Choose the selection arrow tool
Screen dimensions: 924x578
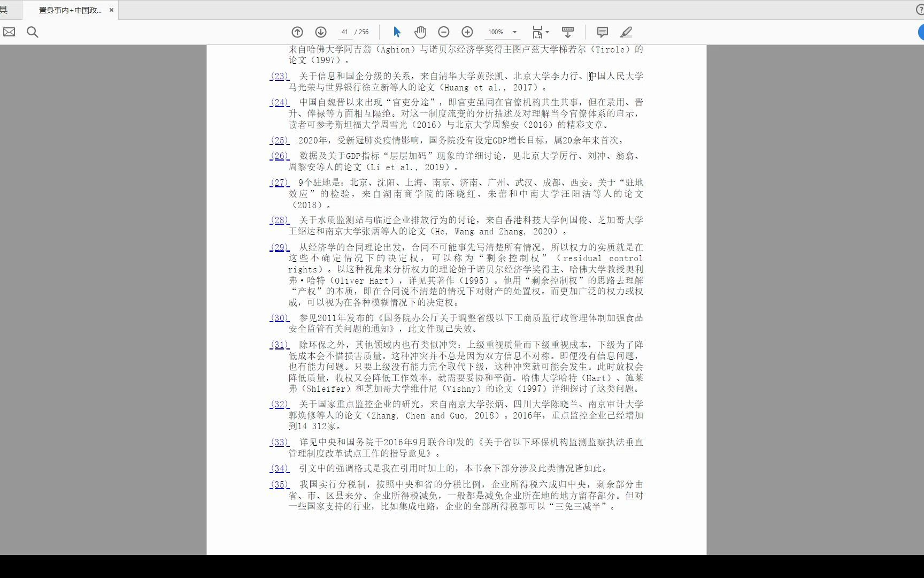397,32
